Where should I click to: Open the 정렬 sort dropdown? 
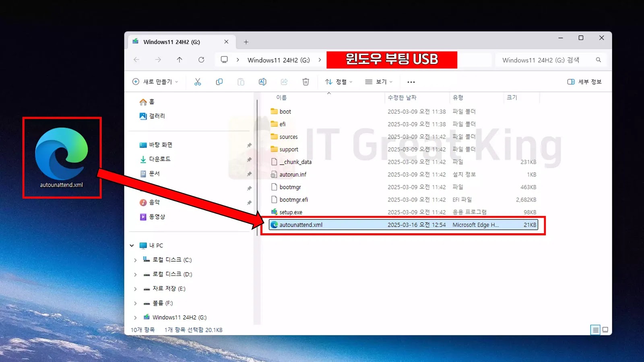point(339,82)
